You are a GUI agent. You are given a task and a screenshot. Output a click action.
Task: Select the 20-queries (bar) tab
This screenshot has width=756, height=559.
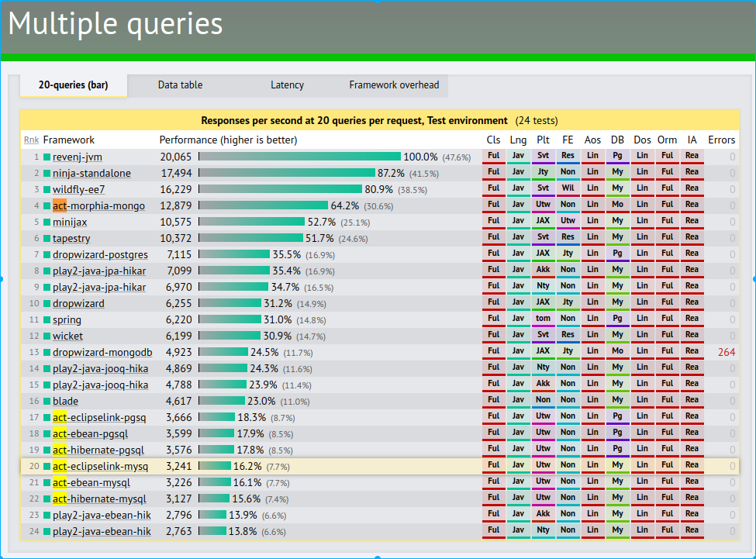point(74,85)
